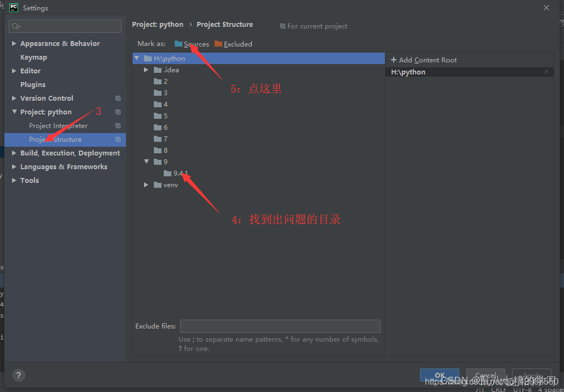
Task: Click the Add Content Root plus icon
Action: click(x=394, y=60)
